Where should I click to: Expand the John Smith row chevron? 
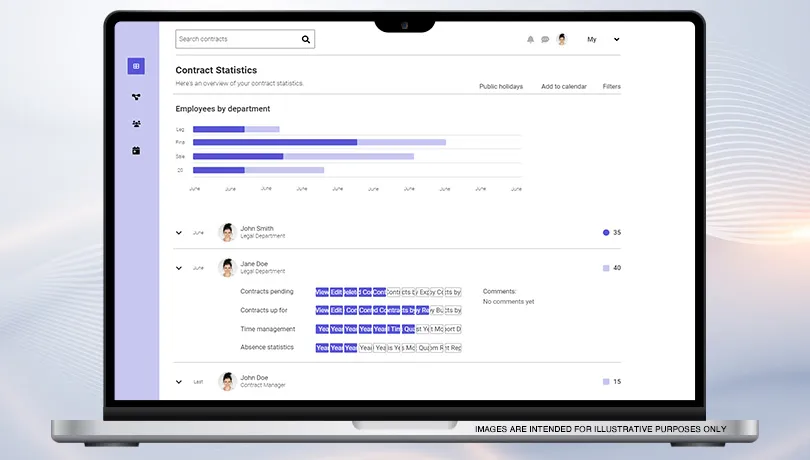[x=179, y=232]
